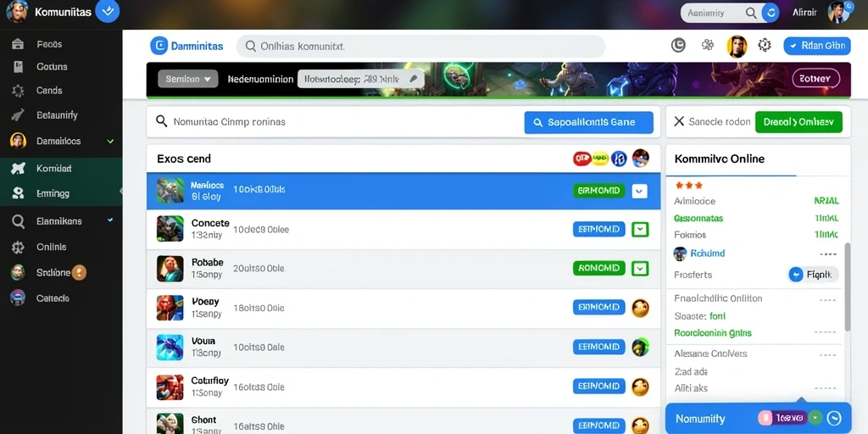868x434 pixels.
Task: Click the Rohumd link in right panel
Action: tap(708, 253)
